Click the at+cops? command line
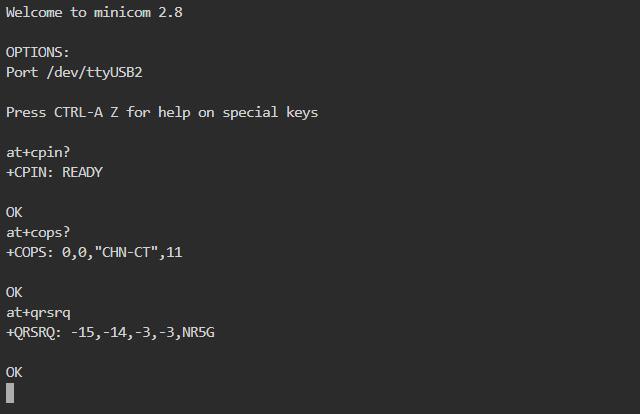 coord(38,232)
